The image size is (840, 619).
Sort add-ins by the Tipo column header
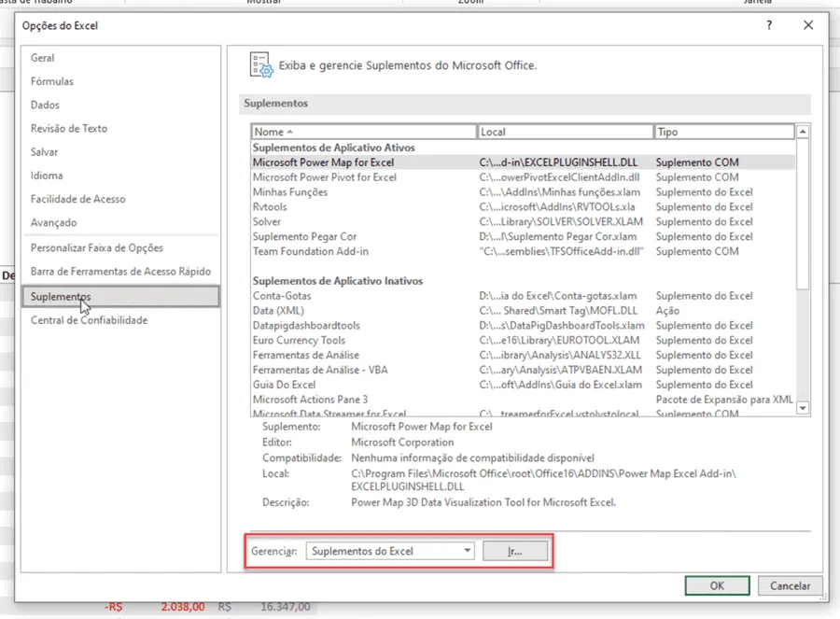(x=724, y=132)
